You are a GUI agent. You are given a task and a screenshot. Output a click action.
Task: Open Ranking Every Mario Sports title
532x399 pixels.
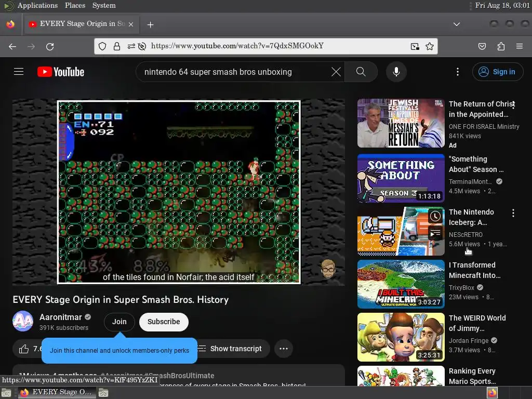pos(472,376)
